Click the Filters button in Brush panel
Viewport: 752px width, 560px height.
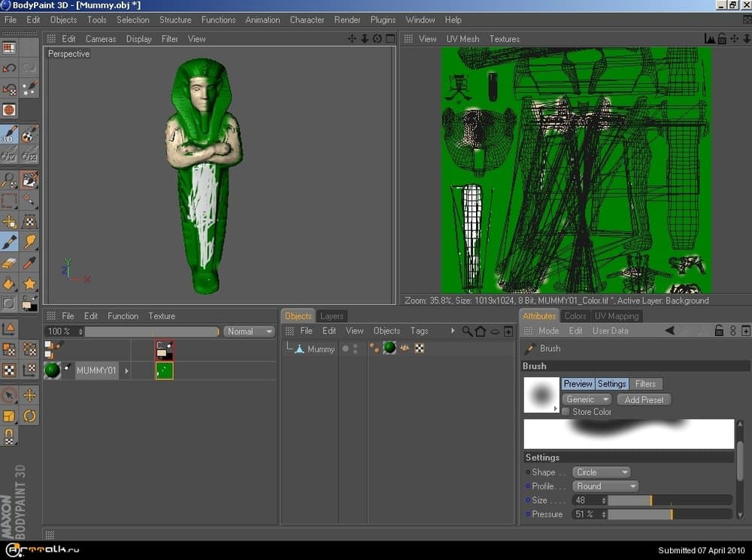645,384
